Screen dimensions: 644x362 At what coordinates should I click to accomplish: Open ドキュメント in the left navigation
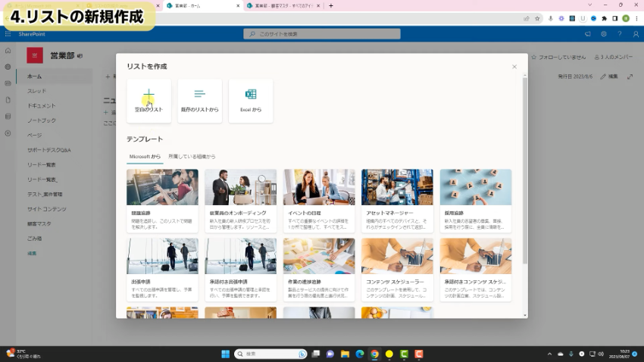click(42, 106)
